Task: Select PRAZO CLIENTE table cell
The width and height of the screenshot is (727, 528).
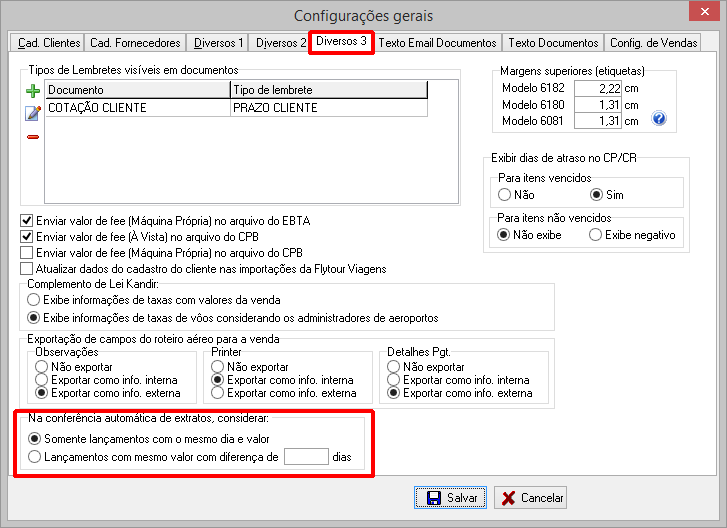Action: [x=329, y=108]
